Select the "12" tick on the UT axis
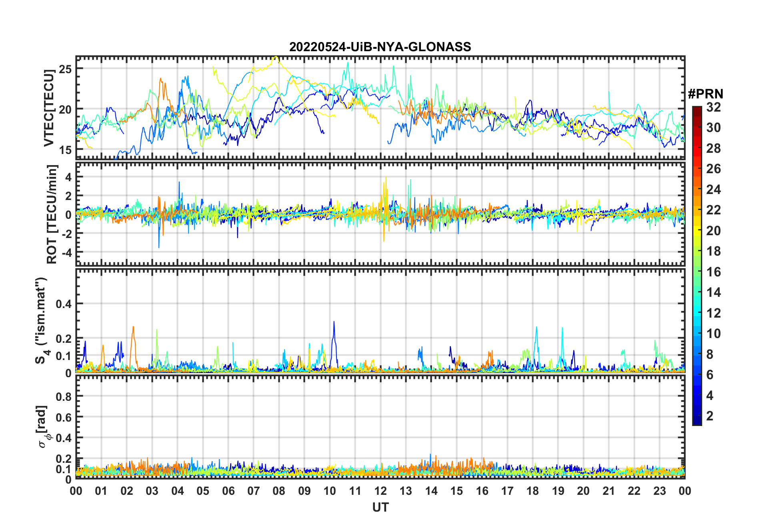761x532 pixels. [380, 491]
